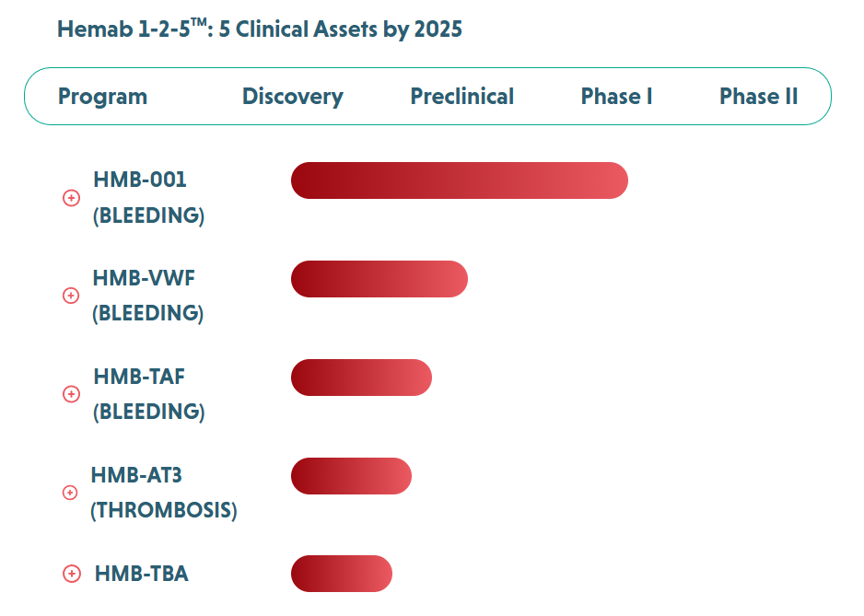This screenshot has height=616, width=864.
Task: Select the Program column header
Action: [102, 97]
